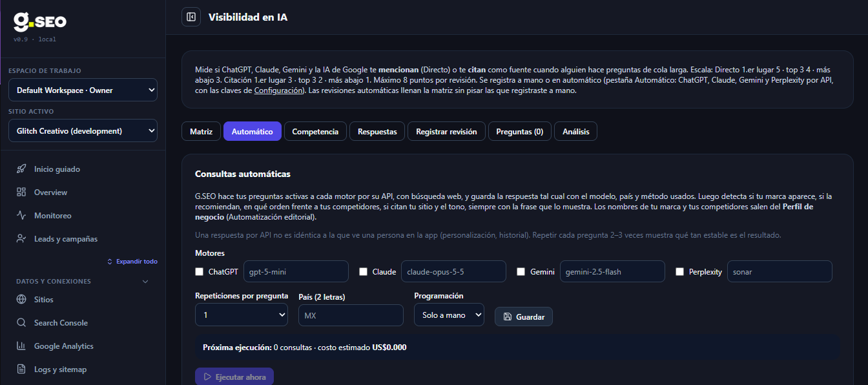Click the ChatGPT model field gpt-5-mini
Image resolution: width=868 pixels, height=385 pixels.
296,272
